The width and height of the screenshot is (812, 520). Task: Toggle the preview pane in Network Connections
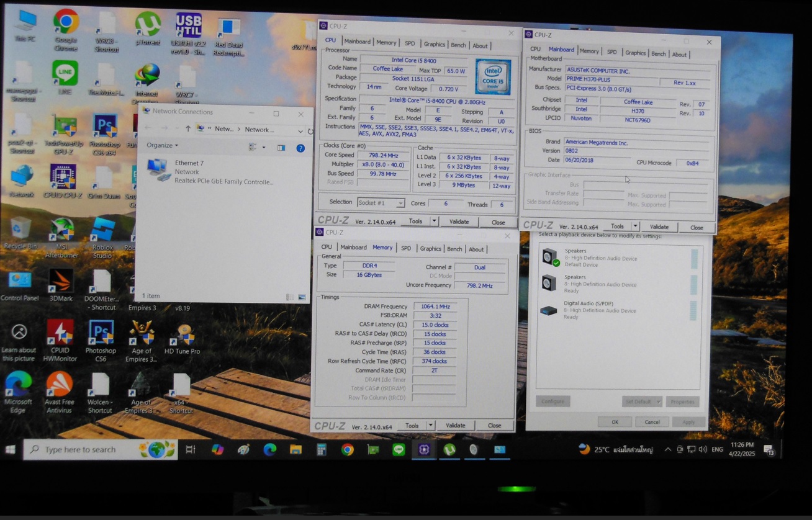[x=281, y=148]
